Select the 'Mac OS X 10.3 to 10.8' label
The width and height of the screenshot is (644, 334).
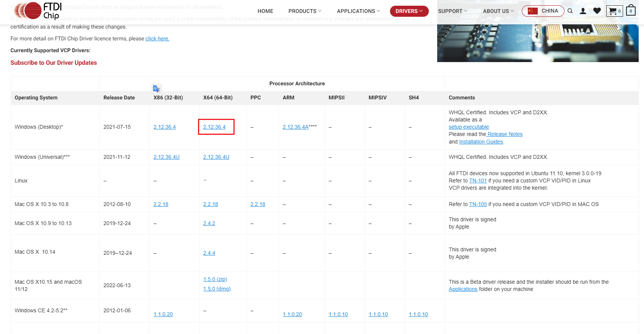tap(42, 204)
